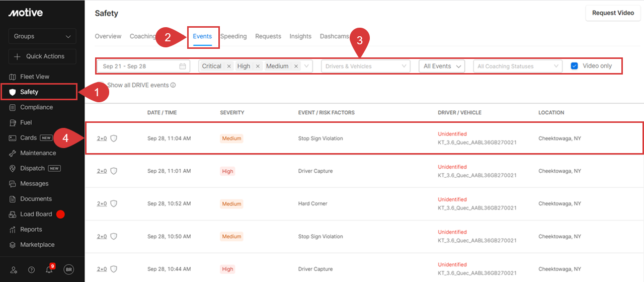This screenshot has height=282, width=644.
Task: Click the Compliance icon in sidebar
Action: [x=13, y=107]
